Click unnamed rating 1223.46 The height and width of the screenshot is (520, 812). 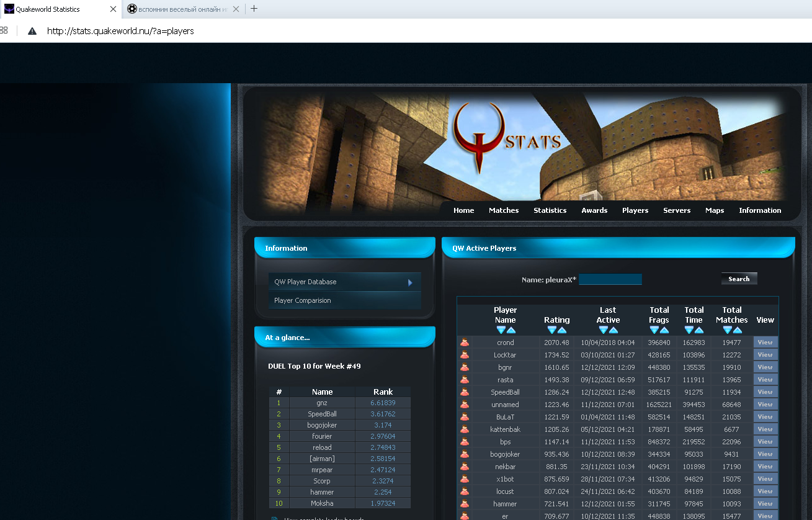pos(556,405)
